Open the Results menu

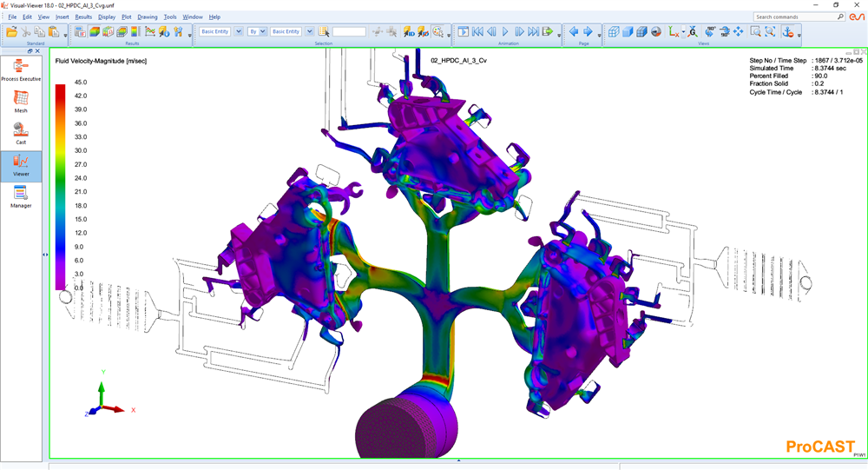[x=83, y=17]
